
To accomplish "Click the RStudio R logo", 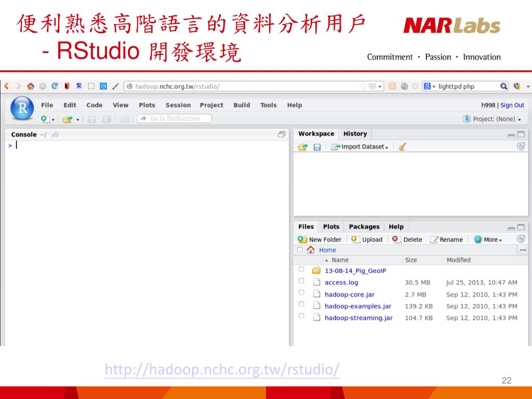I will pyautogui.click(x=22, y=108).
